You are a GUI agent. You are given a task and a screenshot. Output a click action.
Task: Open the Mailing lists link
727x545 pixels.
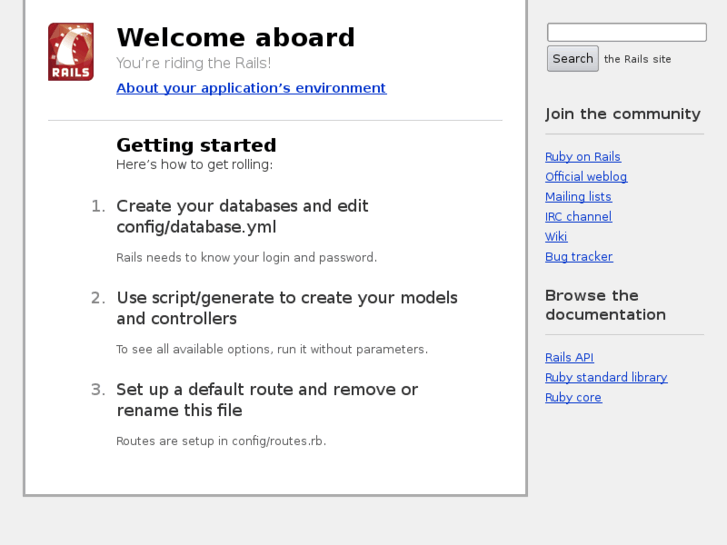coord(578,197)
